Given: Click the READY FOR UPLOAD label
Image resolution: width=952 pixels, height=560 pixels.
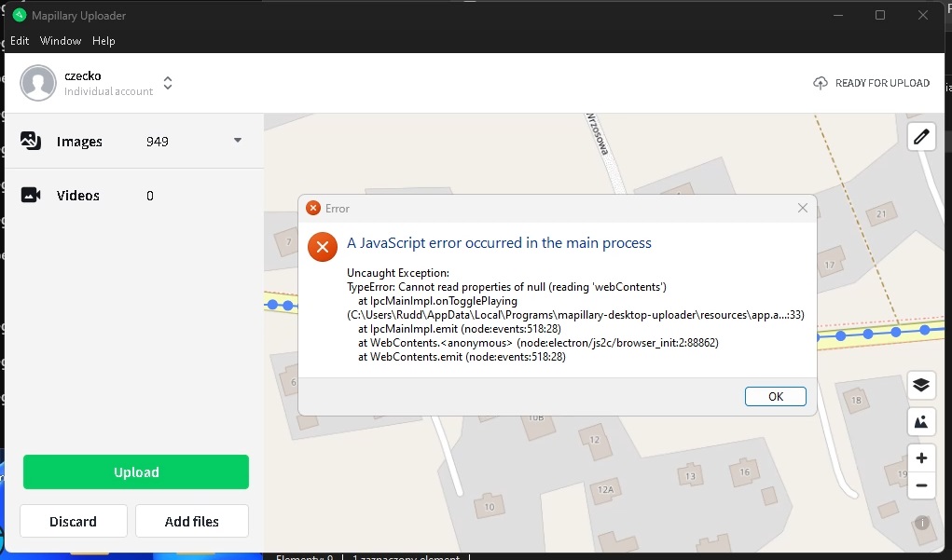Looking at the screenshot, I should click(x=882, y=83).
